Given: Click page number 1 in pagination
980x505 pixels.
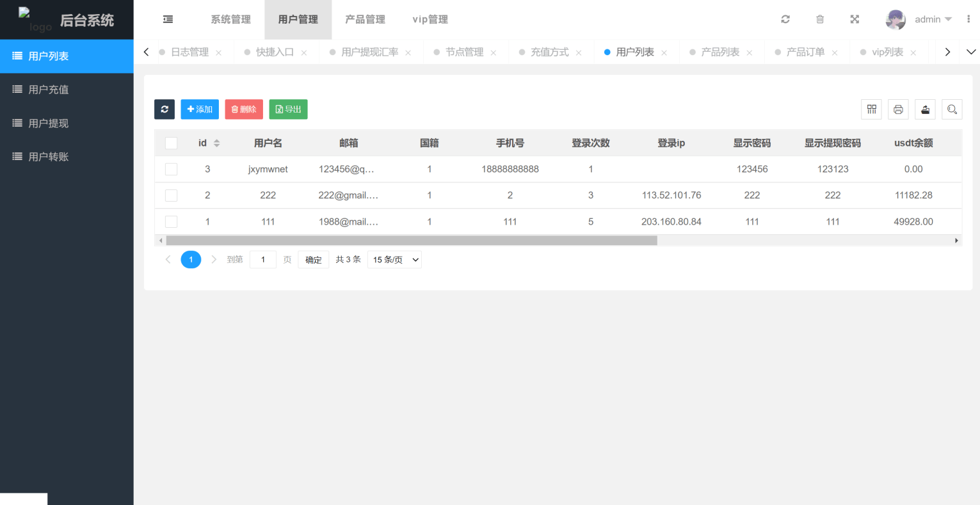Looking at the screenshot, I should [191, 259].
